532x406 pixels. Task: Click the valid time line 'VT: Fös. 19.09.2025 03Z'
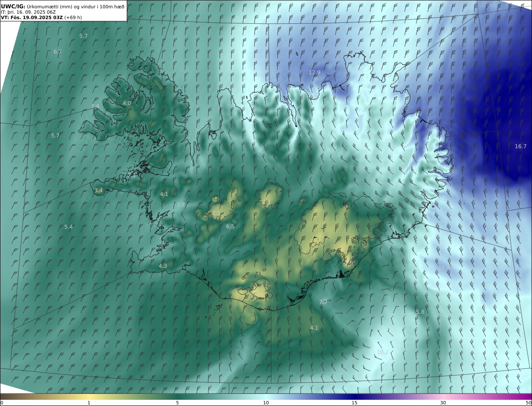click(32, 17)
